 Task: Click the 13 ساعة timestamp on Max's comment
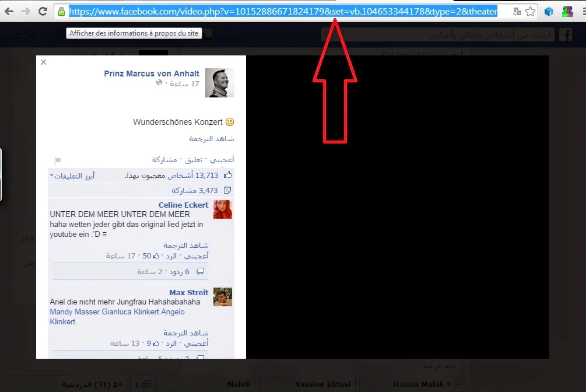[x=125, y=344]
